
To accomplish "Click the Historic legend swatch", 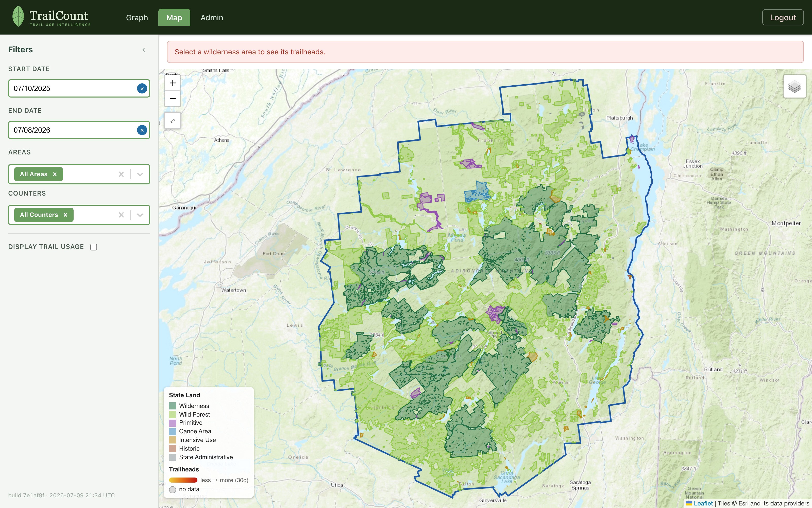I will pos(173,449).
